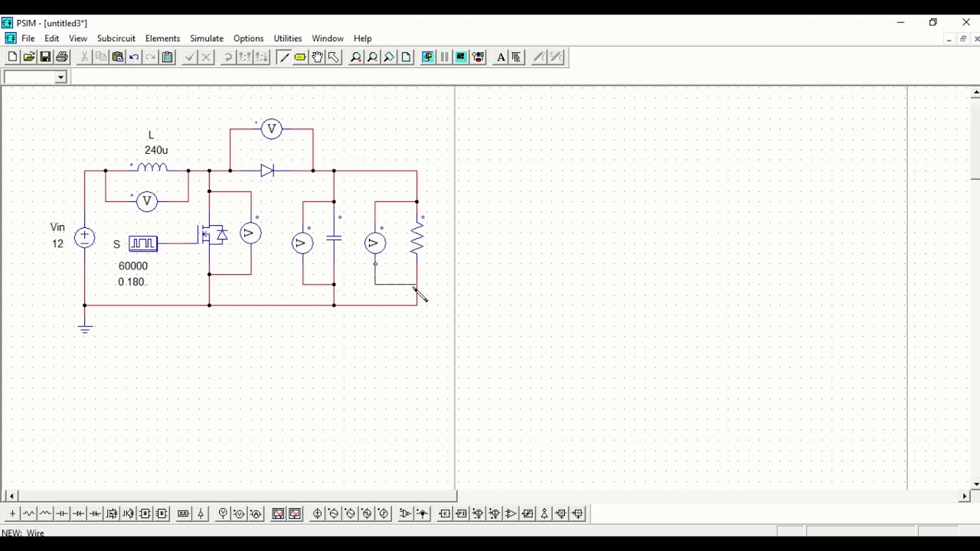The height and width of the screenshot is (551, 980).
Task: Place a PI controller block from bottom toolbar
Action: [x=462, y=514]
